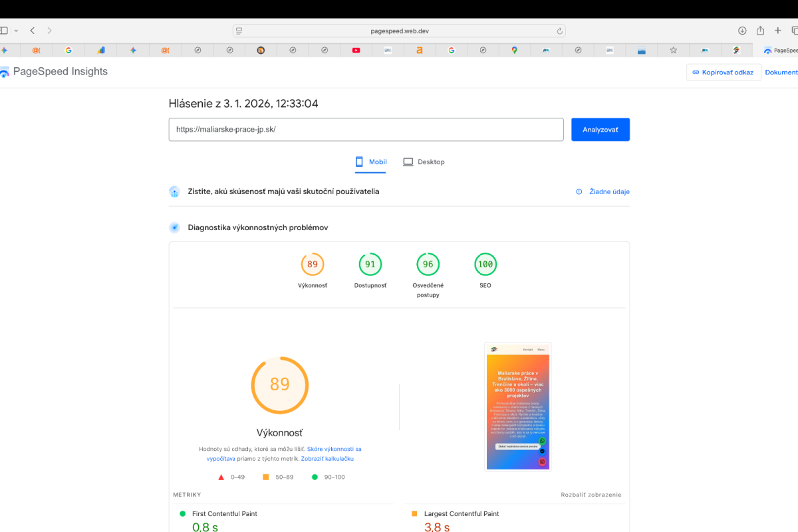Jump to the SEO score gauge 100
This screenshot has width=798, height=532.
(x=485, y=265)
